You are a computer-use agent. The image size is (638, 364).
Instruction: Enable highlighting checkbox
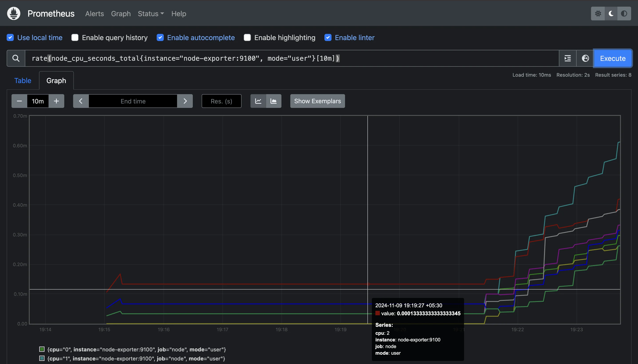[247, 37]
